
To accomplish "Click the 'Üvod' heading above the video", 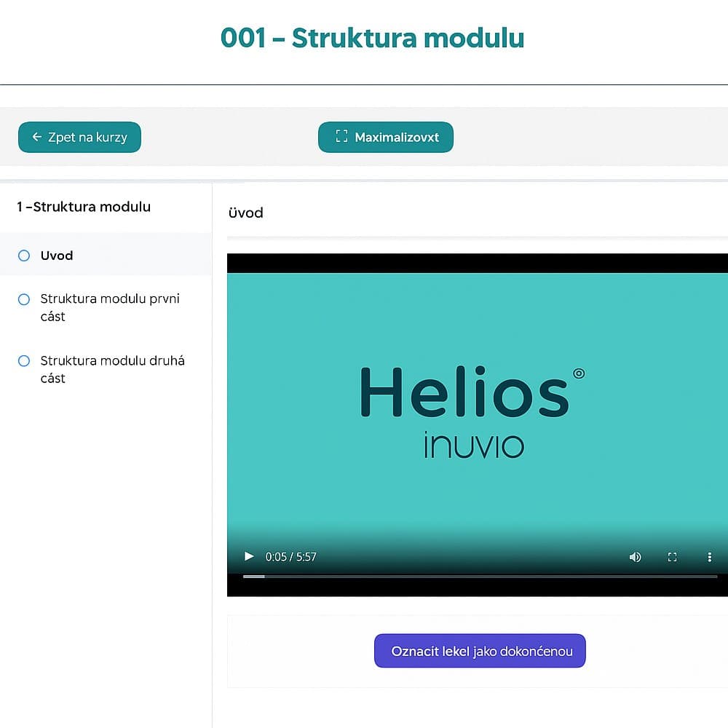I will point(245,213).
